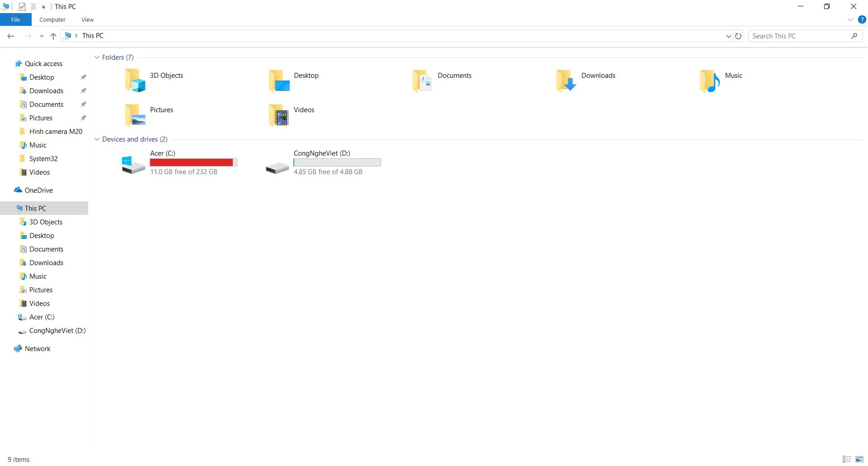Click the New folder quick access toolbar icon

[x=33, y=7]
